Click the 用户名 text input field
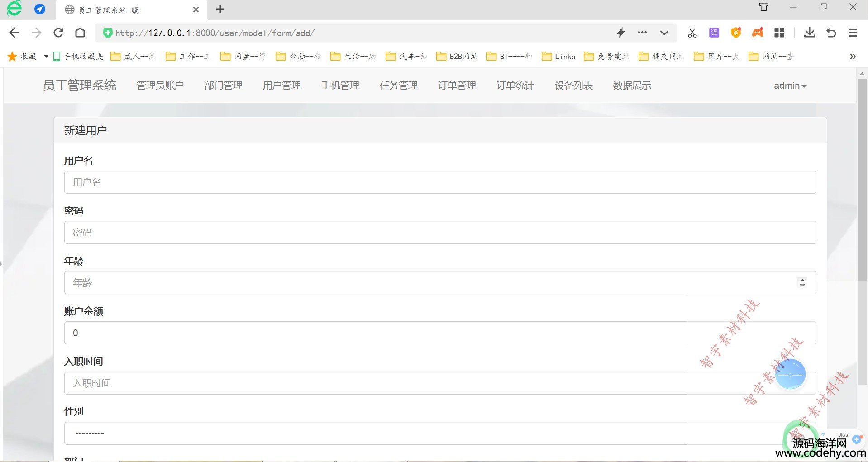Image resolution: width=868 pixels, height=462 pixels. [x=440, y=182]
